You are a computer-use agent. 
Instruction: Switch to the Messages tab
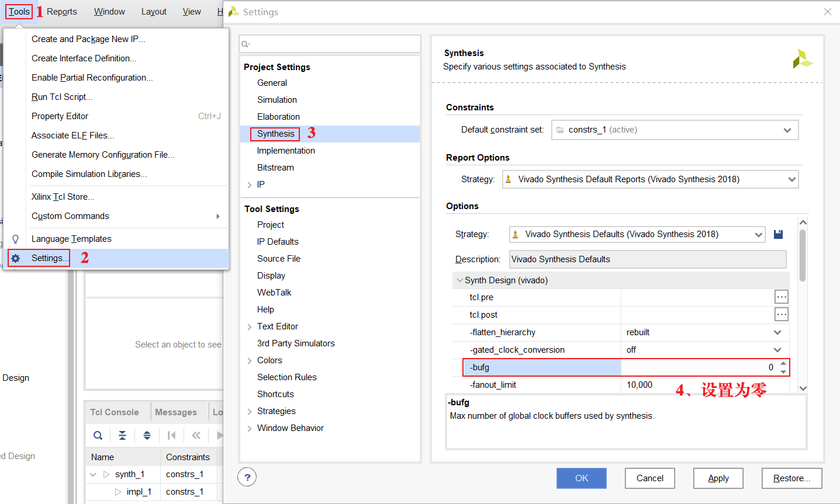[x=176, y=412]
